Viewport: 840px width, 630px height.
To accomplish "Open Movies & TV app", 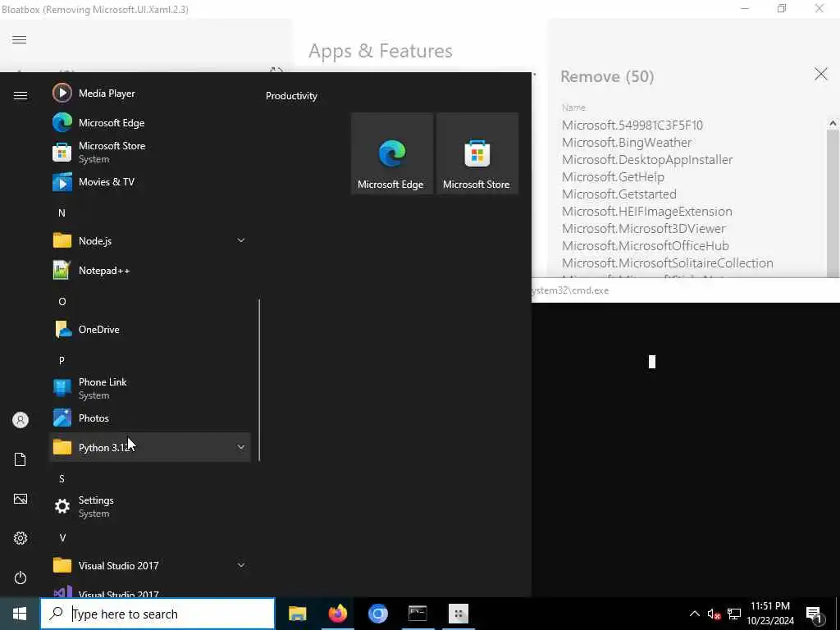I will tap(150, 181).
